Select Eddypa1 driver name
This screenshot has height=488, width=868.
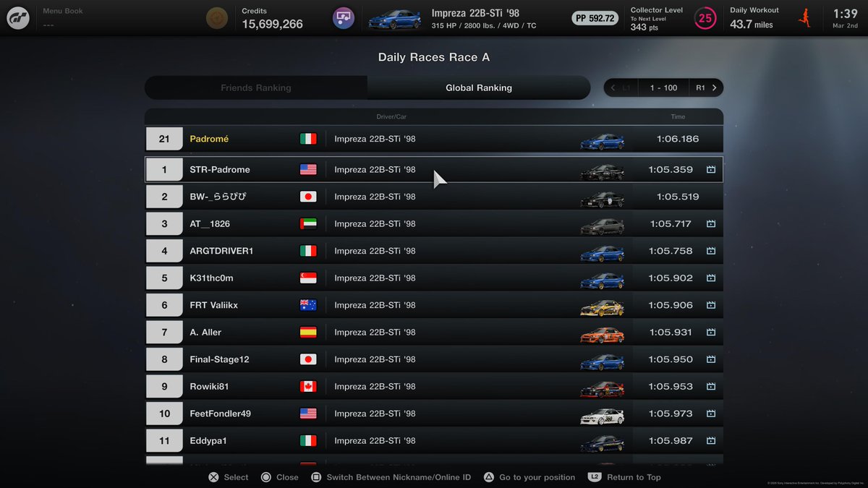tap(209, 441)
